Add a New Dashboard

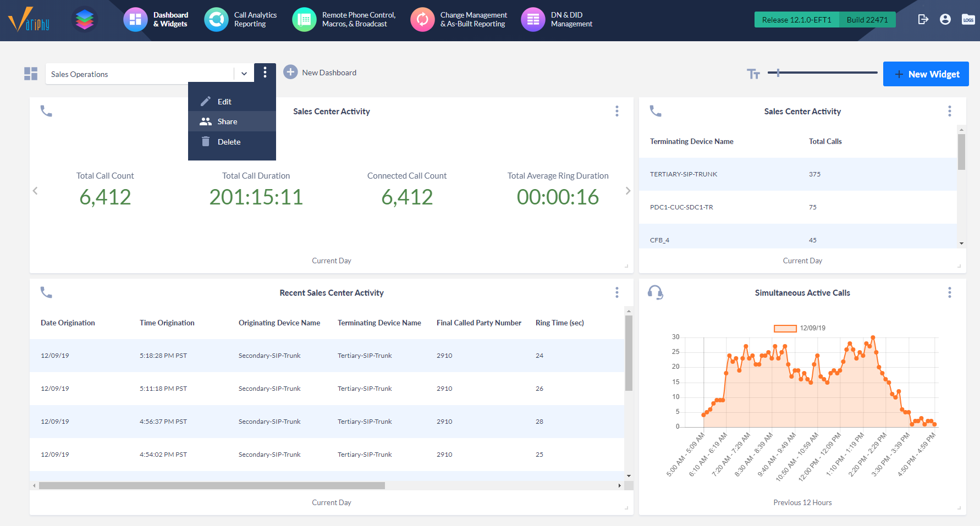pyautogui.click(x=320, y=72)
